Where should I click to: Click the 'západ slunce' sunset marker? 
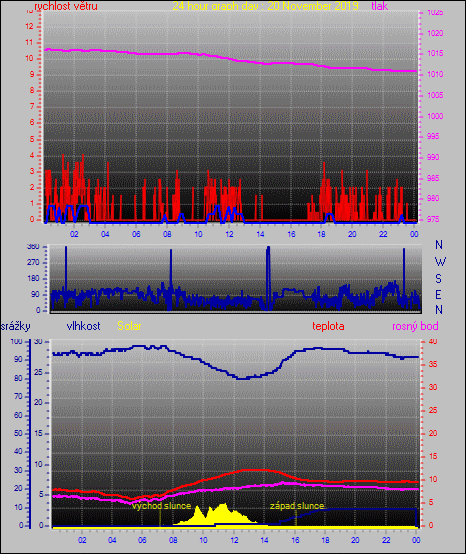click(297, 506)
